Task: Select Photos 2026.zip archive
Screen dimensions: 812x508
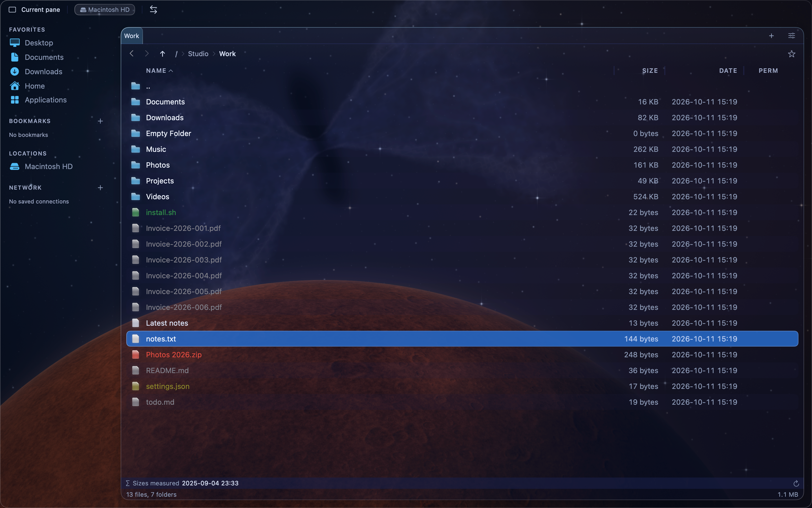Action: pyautogui.click(x=462, y=354)
